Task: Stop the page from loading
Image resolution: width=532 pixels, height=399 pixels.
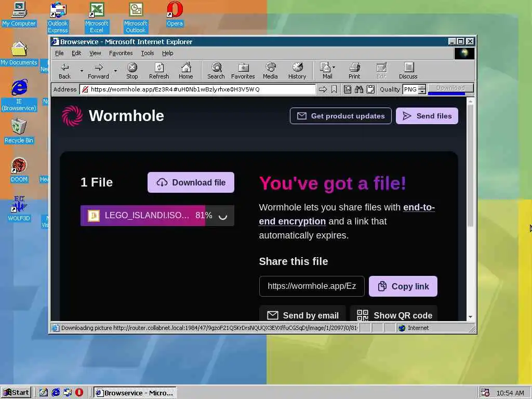Action: [x=132, y=71]
